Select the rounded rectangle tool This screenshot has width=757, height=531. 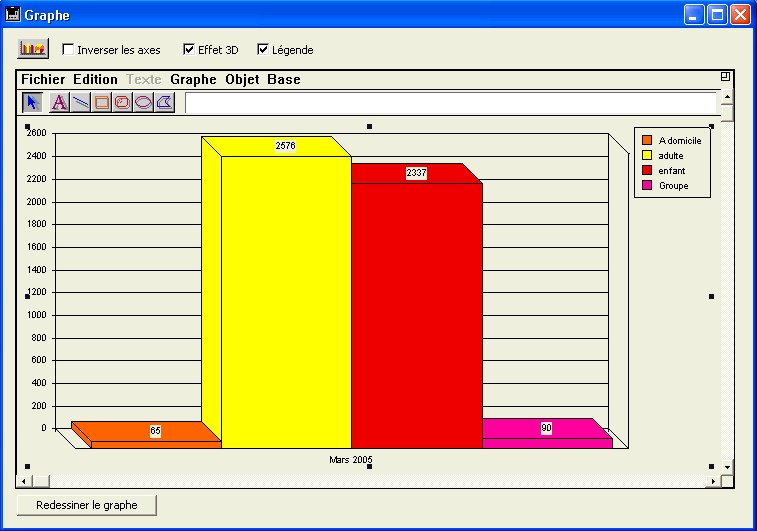tap(122, 102)
